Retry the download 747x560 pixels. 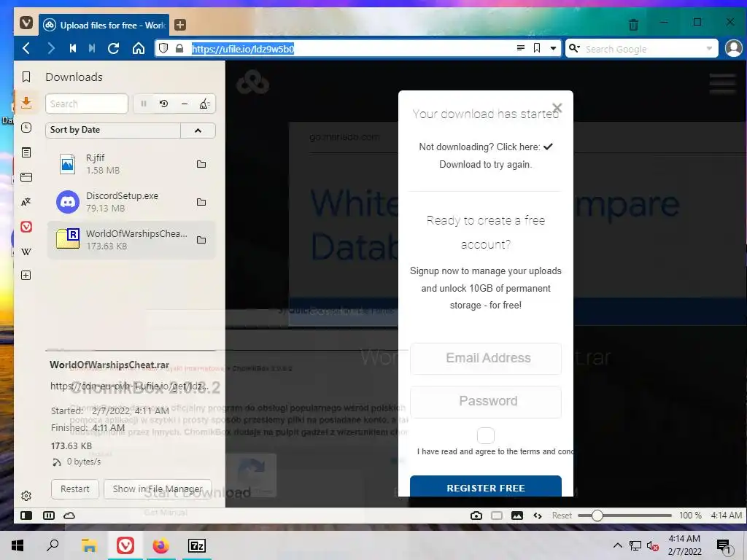pos(164,104)
